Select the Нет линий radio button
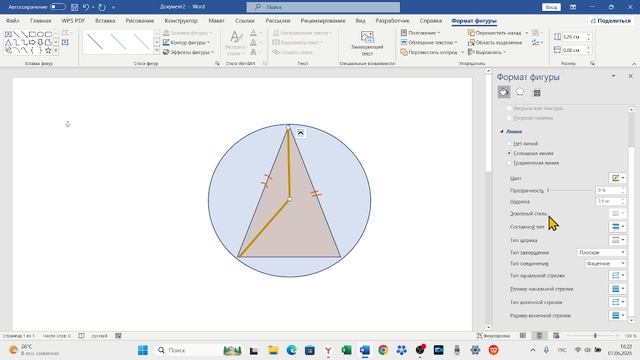Viewport: 640px width, 360px height. (x=509, y=143)
